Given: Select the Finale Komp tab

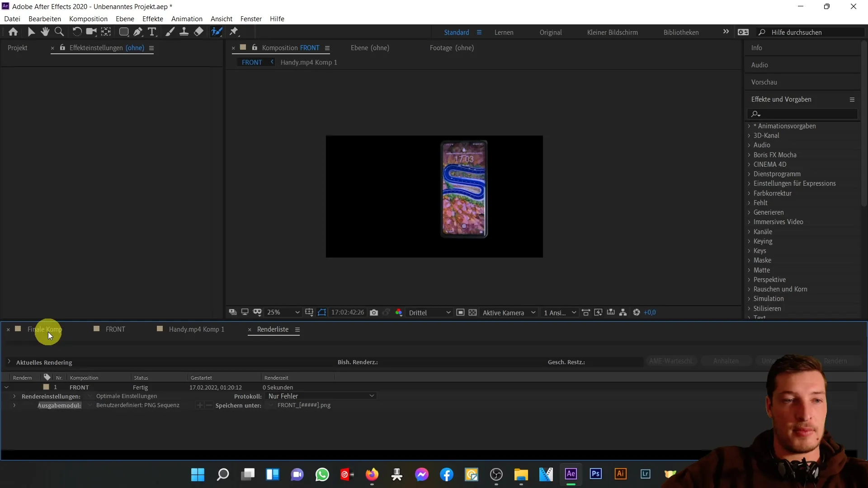Looking at the screenshot, I should 45,329.
